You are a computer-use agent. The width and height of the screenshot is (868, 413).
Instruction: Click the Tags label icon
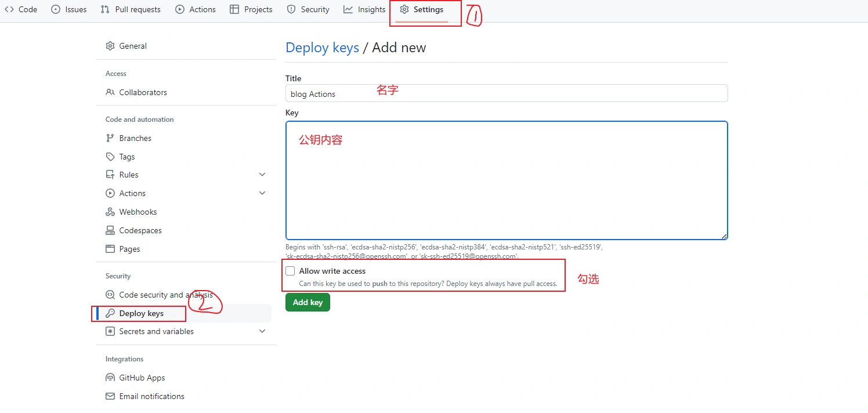110,157
